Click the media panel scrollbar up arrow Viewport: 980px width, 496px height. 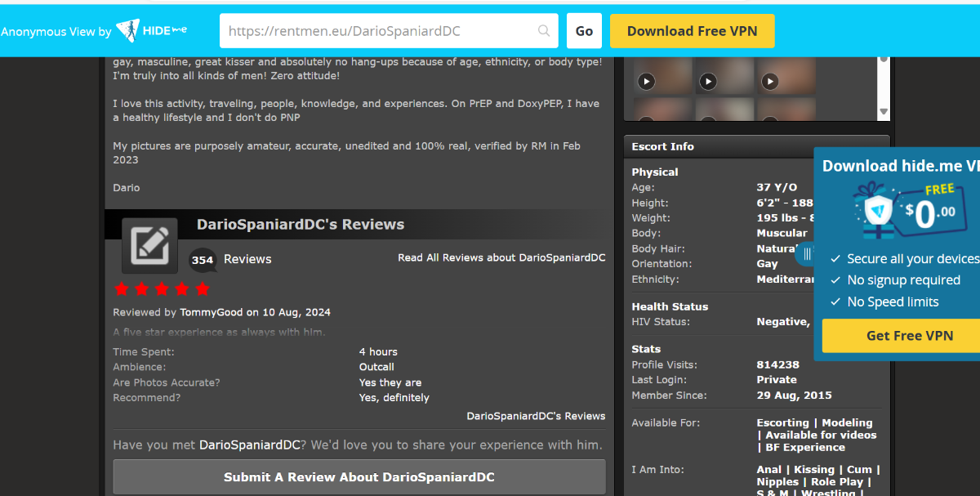884,59
